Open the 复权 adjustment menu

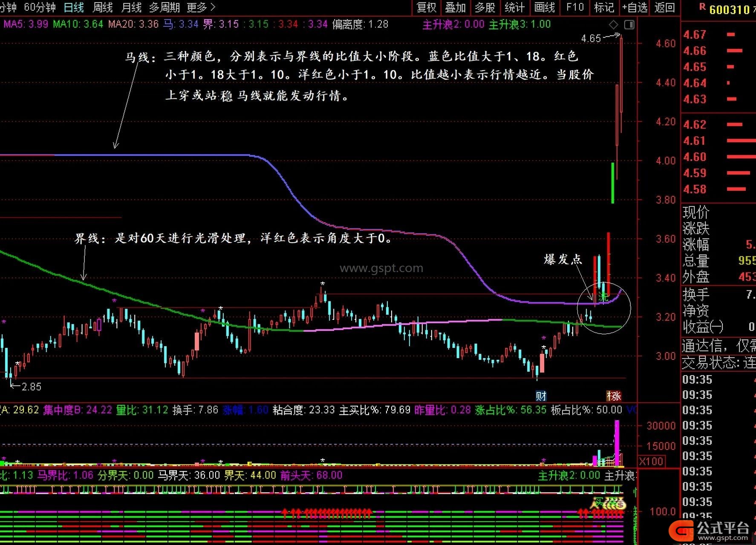(426, 7)
